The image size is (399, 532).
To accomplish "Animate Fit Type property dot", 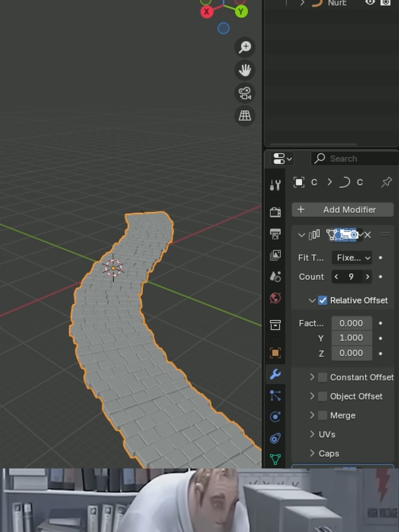I will click(381, 258).
